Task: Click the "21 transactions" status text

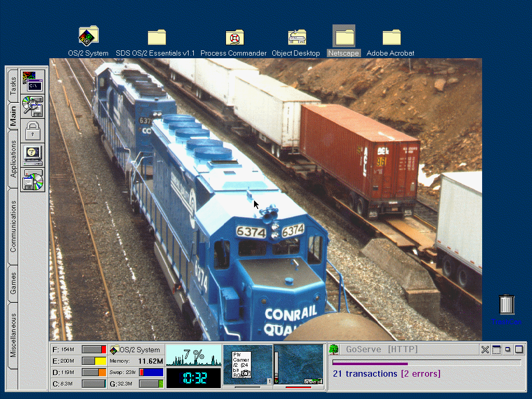Action: point(365,374)
